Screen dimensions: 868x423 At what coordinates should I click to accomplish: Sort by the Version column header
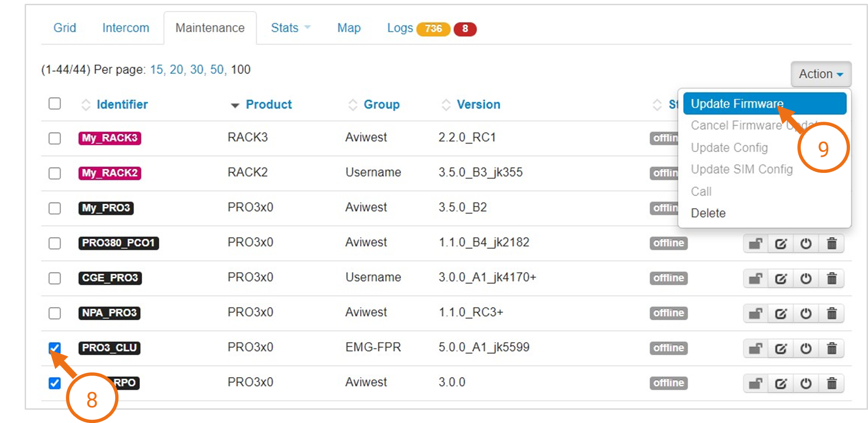[x=478, y=105]
